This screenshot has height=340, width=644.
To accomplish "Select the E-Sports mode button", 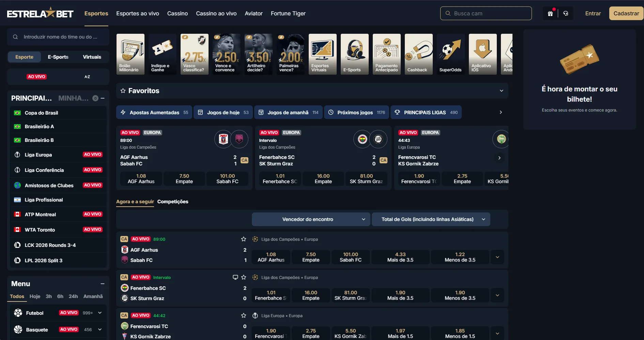I will point(58,57).
